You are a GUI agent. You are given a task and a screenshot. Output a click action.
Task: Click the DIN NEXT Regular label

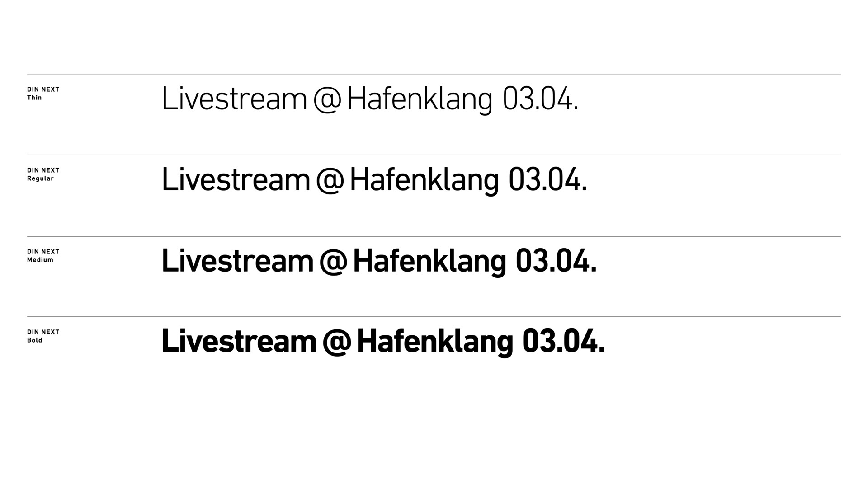click(x=43, y=174)
